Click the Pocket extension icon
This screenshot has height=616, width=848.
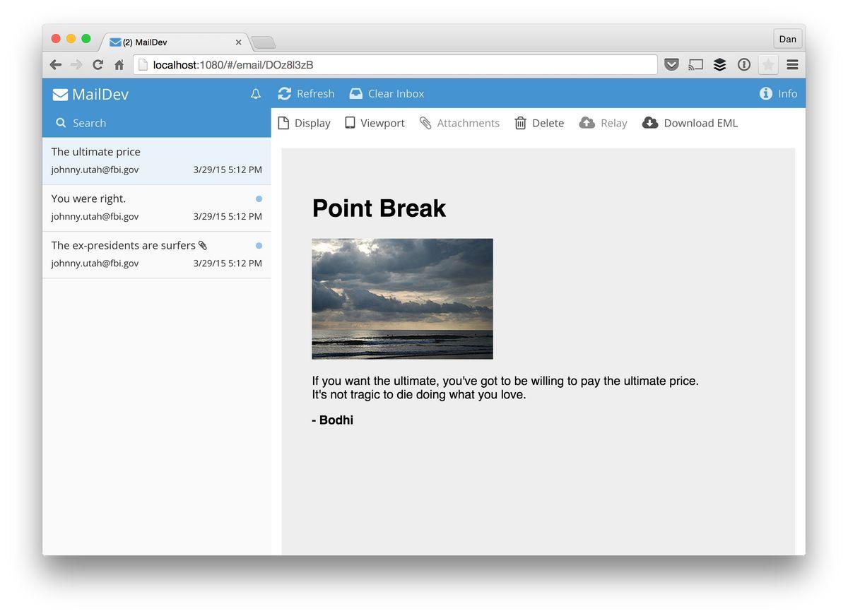point(672,65)
